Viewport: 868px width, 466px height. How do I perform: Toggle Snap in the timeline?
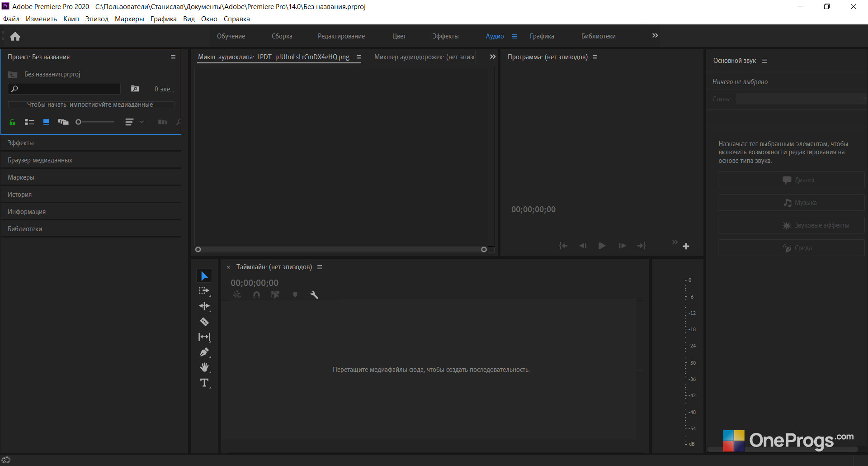(x=256, y=295)
